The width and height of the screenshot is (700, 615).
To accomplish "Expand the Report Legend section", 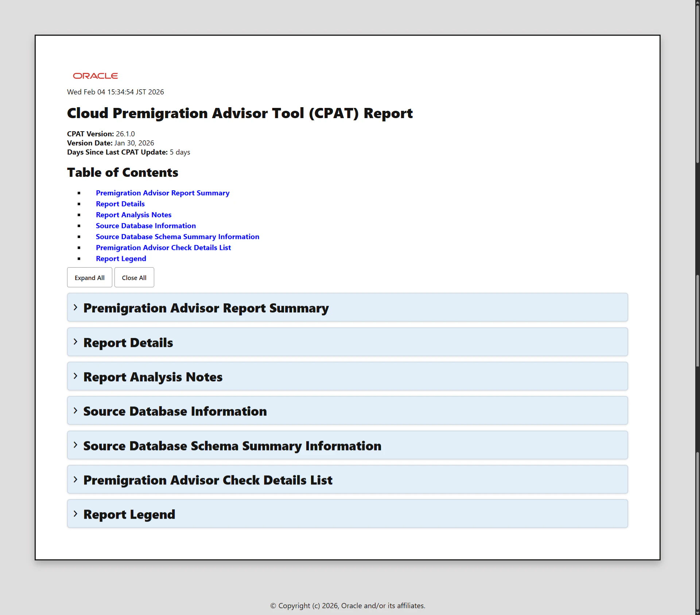I will (x=347, y=514).
